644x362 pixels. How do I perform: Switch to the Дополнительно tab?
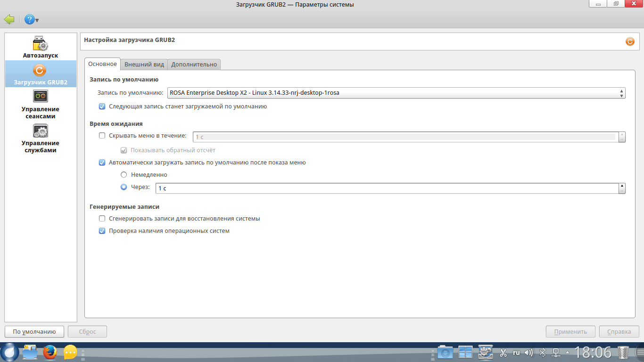click(x=194, y=65)
